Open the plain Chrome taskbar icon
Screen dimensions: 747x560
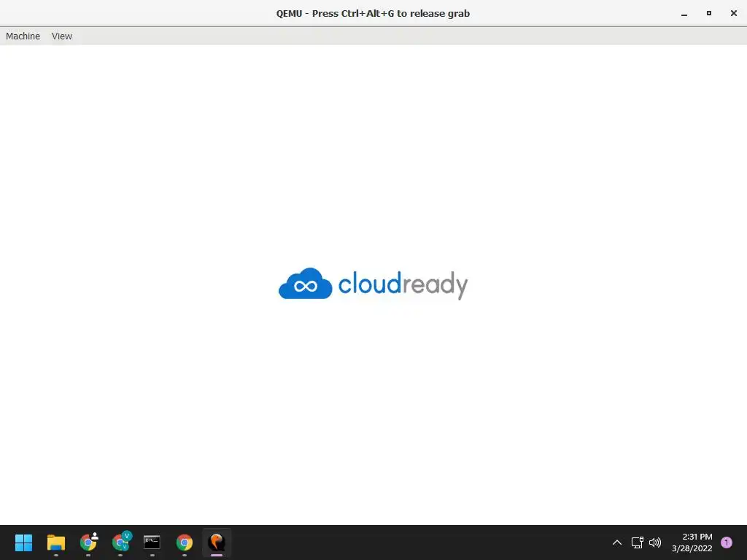pyautogui.click(x=185, y=542)
